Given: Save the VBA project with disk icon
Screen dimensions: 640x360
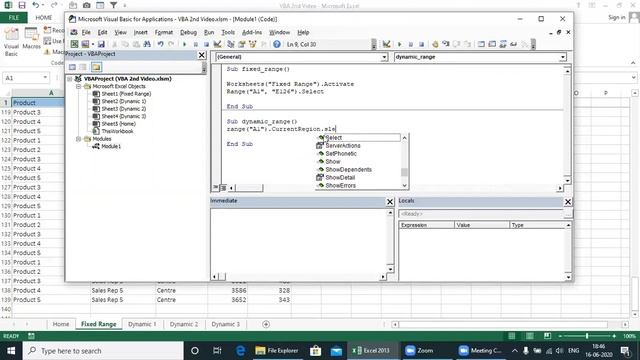Looking at the screenshot, I should [101, 44].
